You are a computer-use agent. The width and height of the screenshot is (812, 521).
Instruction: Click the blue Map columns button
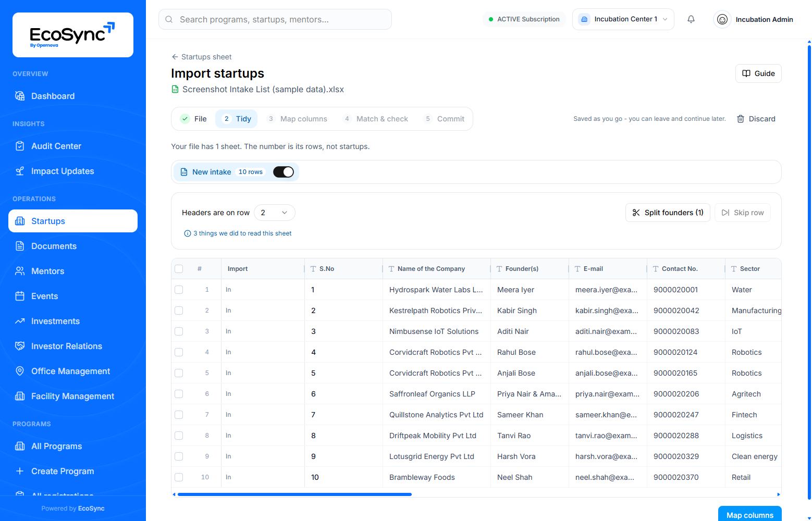(x=750, y=514)
